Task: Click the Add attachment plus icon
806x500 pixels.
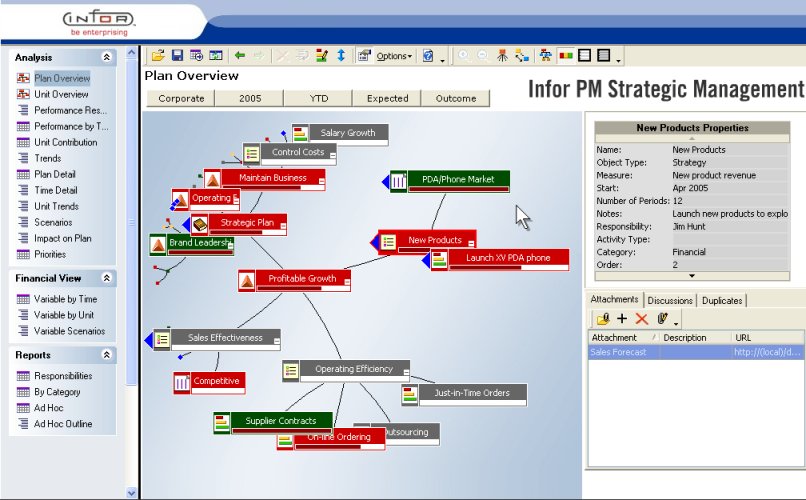Action: coord(622,319)
